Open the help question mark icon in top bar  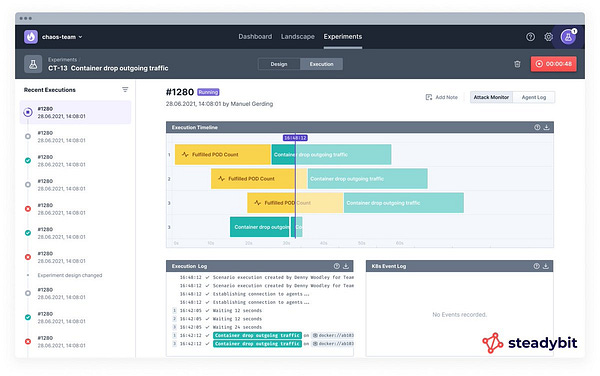[530, 37]
